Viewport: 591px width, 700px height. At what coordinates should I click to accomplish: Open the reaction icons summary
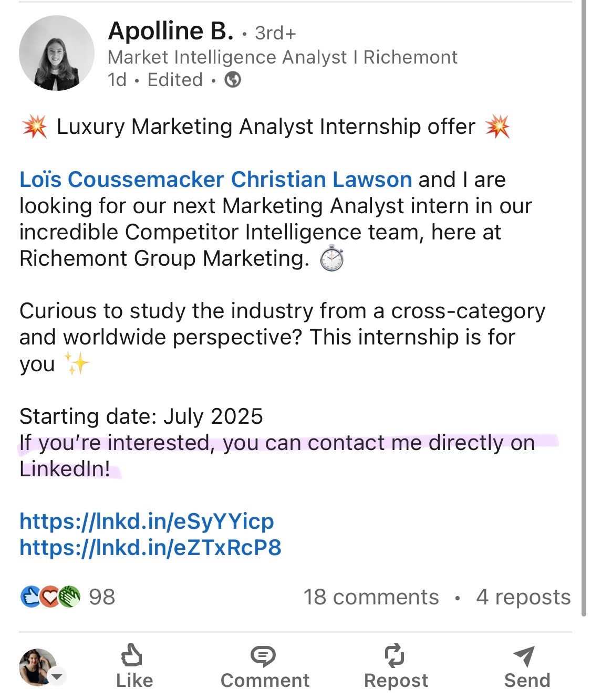(50, 597)
